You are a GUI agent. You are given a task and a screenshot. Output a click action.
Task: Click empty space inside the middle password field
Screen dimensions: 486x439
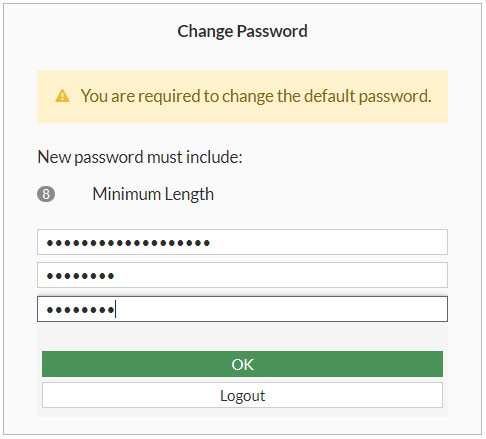click(x=280, y=275)
